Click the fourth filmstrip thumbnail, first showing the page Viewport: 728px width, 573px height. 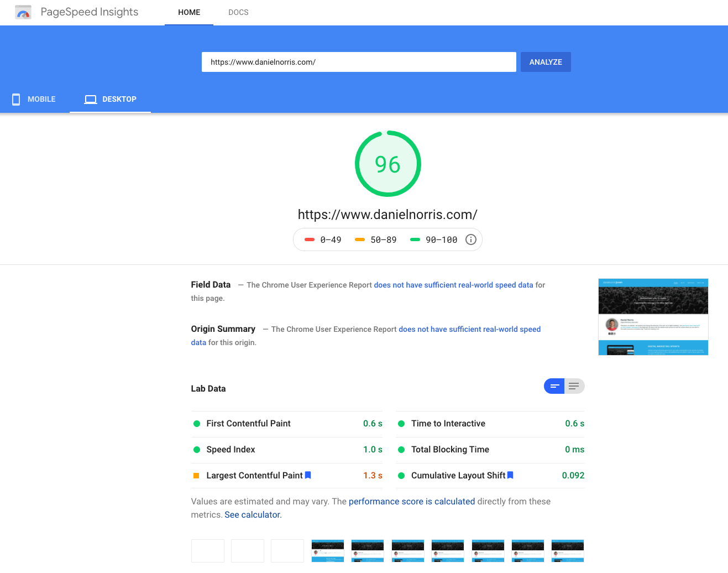(x=328, y=551)
